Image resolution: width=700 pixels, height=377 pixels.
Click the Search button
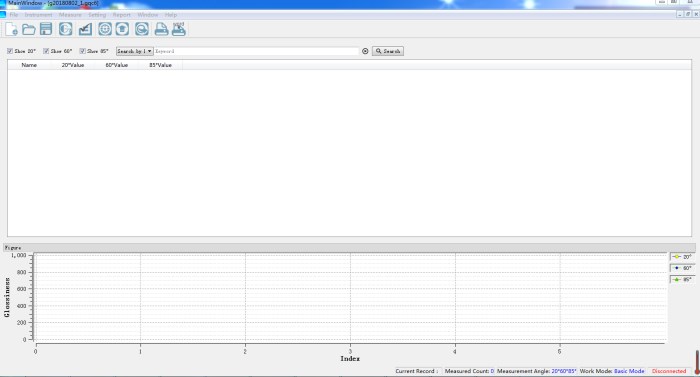coord(388,51)
